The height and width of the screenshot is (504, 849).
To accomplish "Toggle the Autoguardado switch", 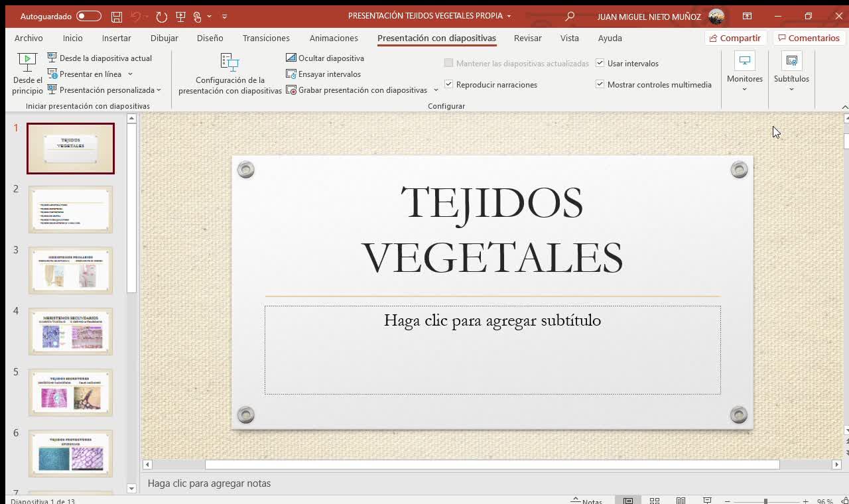I will tap(89, 17).
